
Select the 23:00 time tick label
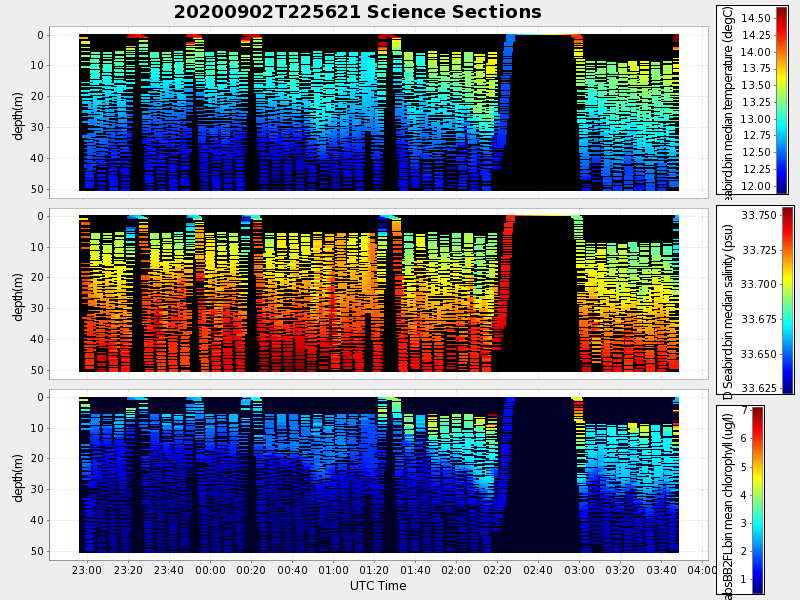point(87,570)
